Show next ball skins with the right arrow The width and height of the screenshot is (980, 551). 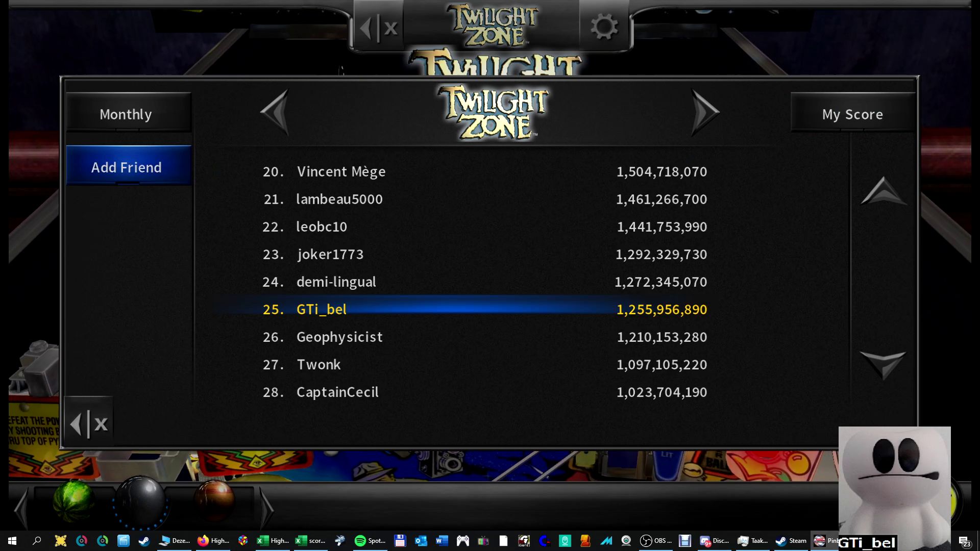tap(267, 508)
